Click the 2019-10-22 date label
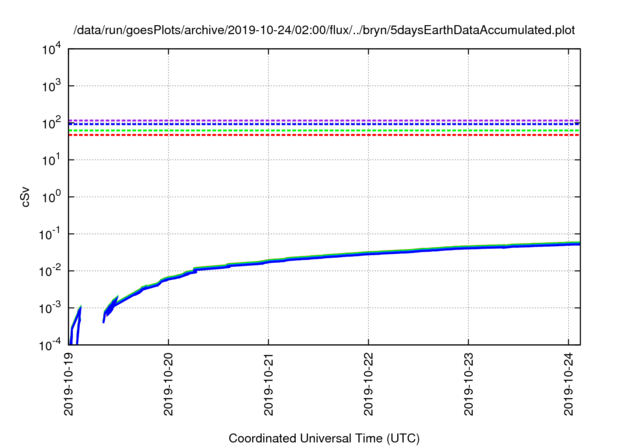Screen dimensions: 640x448 pos(369,384)
